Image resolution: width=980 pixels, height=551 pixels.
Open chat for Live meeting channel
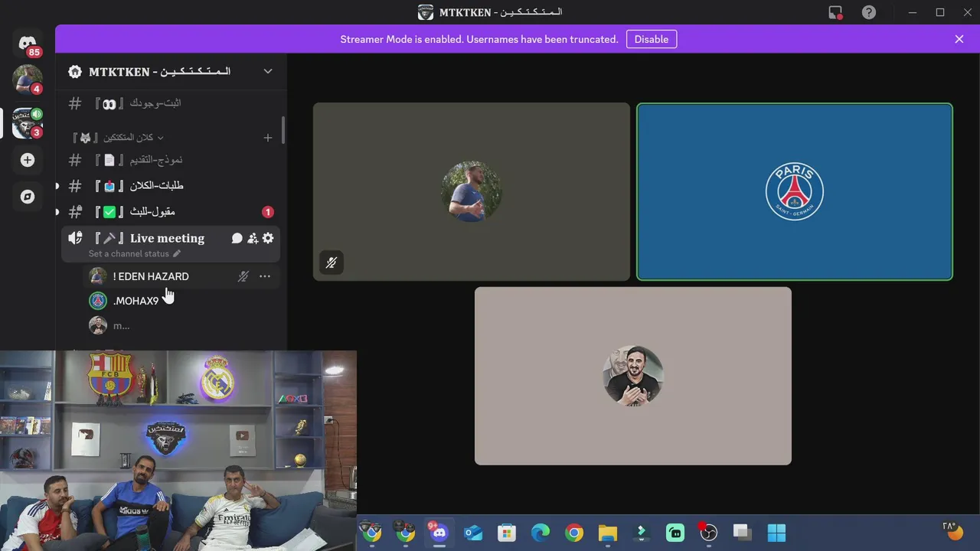(237, 239)
